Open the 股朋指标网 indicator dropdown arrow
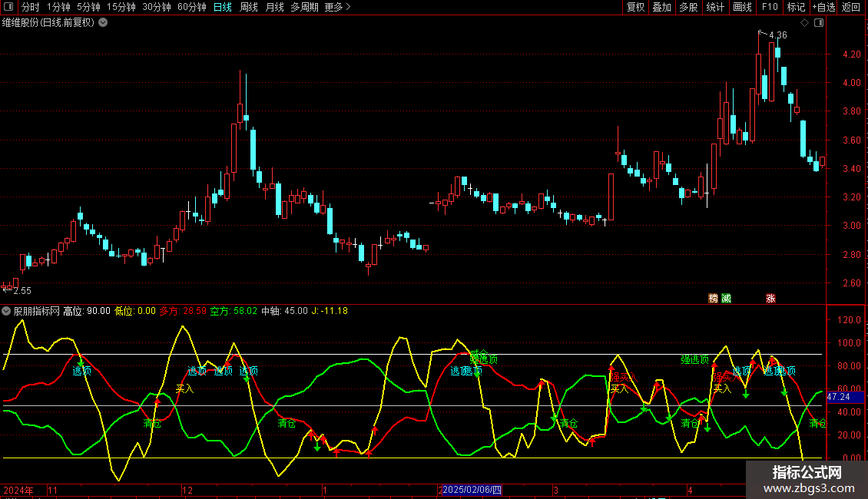The height and width of the screenshot is (499, 868). 7,311
